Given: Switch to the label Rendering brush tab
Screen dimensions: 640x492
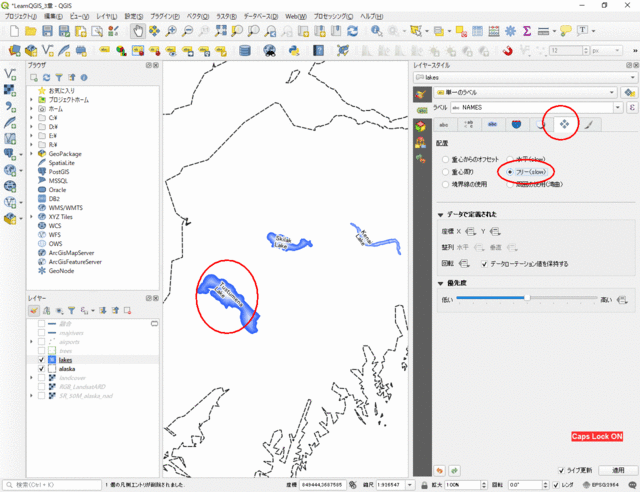Looking at the screenshot, I should coord(589,125).
